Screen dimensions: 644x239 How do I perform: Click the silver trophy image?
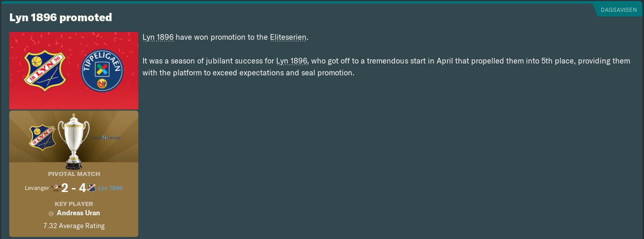(73, 143)
